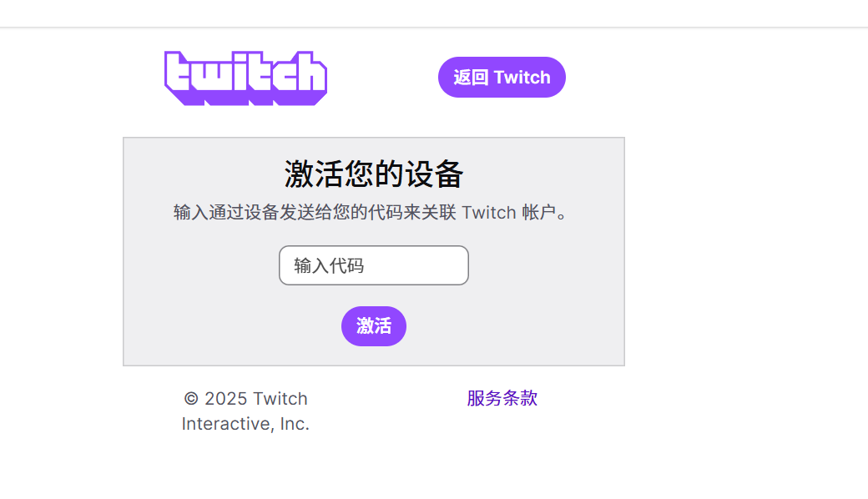
Task: Click the 'w' letter in the Twitch logo
Action: click(x=209, y=79)
